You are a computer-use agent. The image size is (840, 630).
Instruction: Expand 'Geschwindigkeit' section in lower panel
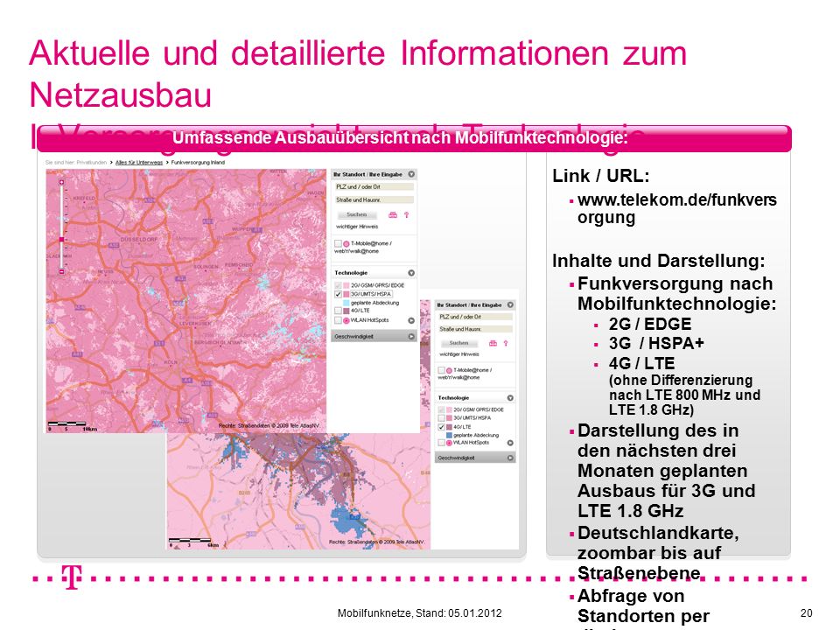tap(474, 458)
